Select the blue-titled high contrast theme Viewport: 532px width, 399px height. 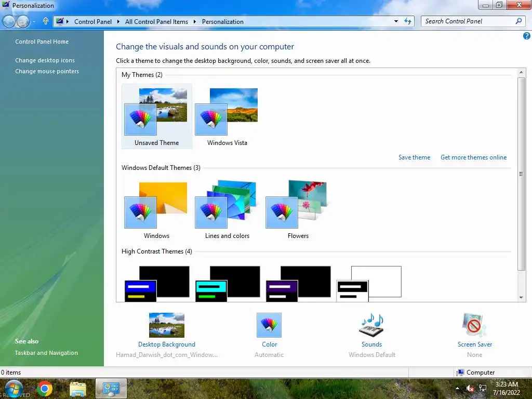157,284
